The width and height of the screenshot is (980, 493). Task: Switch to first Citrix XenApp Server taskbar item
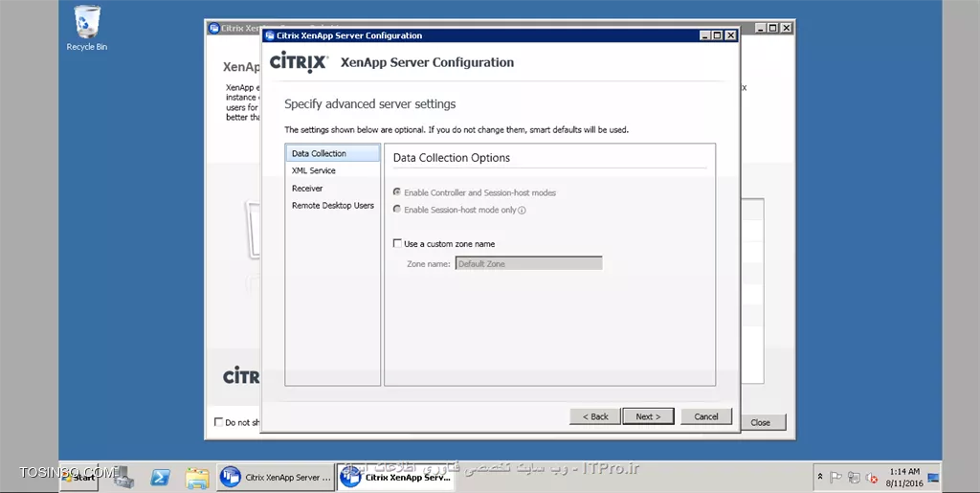coord(276,478)
